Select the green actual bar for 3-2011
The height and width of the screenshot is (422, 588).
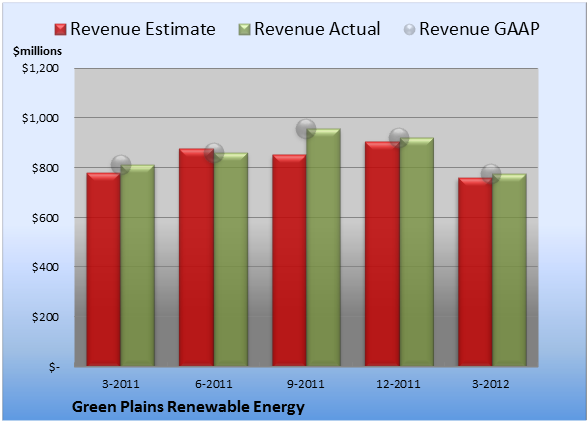138,265
